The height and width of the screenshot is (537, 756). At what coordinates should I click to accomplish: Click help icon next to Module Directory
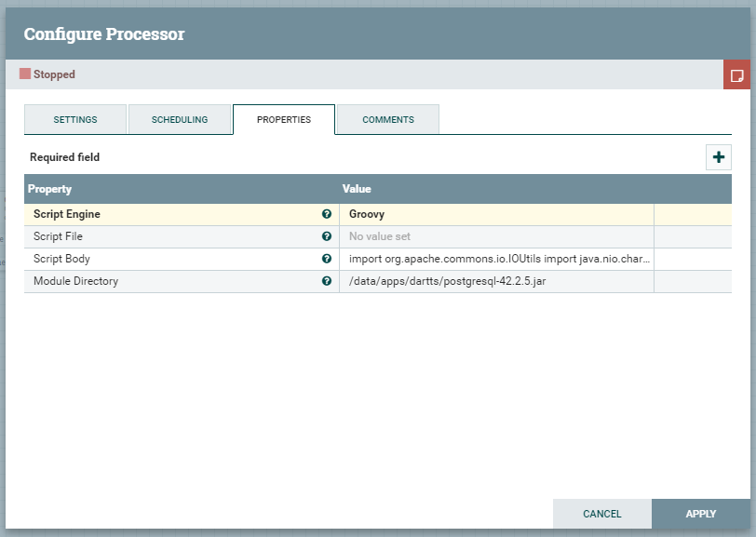pos(327,281)
